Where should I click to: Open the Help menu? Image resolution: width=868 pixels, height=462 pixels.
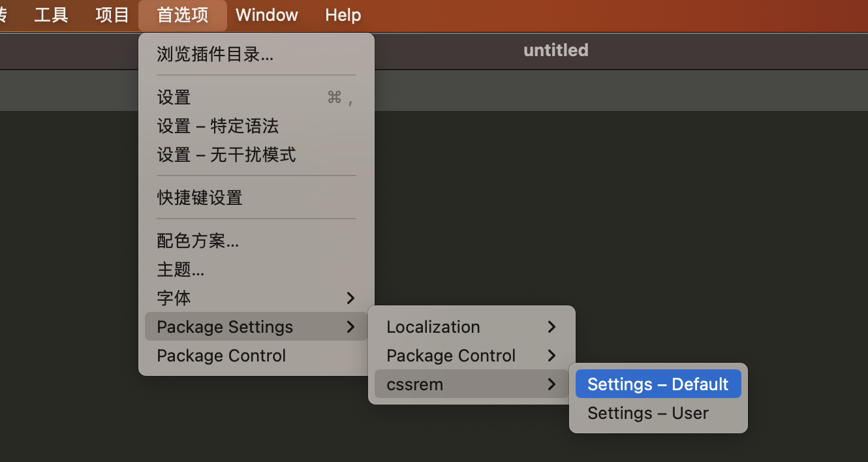[343, 14]
